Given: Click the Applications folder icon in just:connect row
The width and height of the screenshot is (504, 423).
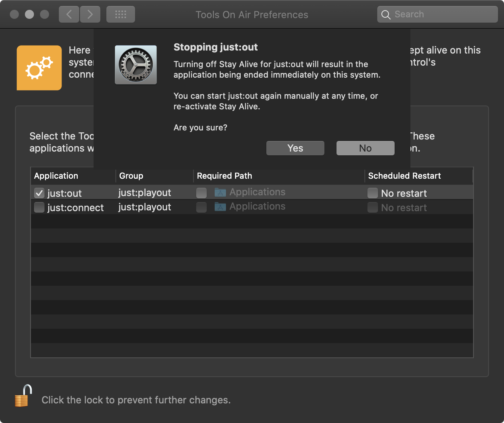Looking at the screenshot, I should 220,207.
